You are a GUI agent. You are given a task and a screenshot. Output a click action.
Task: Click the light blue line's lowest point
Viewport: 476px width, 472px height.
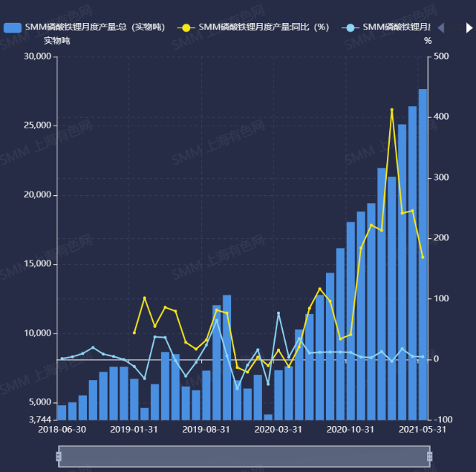[238, 389]
